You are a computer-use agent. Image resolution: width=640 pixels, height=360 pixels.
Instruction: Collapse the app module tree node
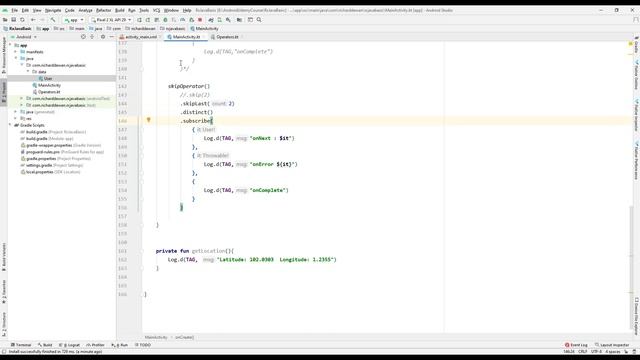point(11,45)
